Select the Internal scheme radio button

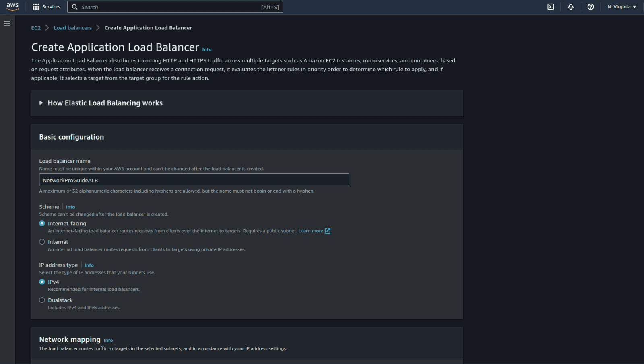tap(42, 241)
